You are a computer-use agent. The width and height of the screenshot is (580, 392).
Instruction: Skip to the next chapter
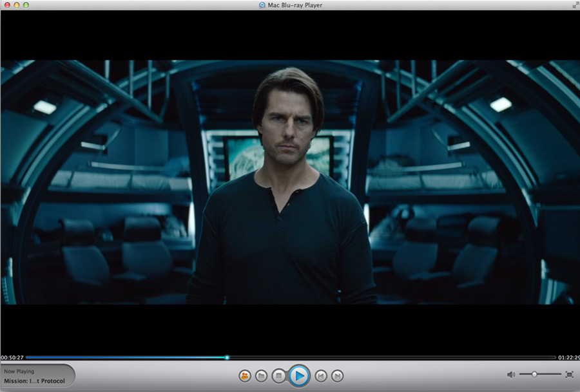[x=337, y=375]
